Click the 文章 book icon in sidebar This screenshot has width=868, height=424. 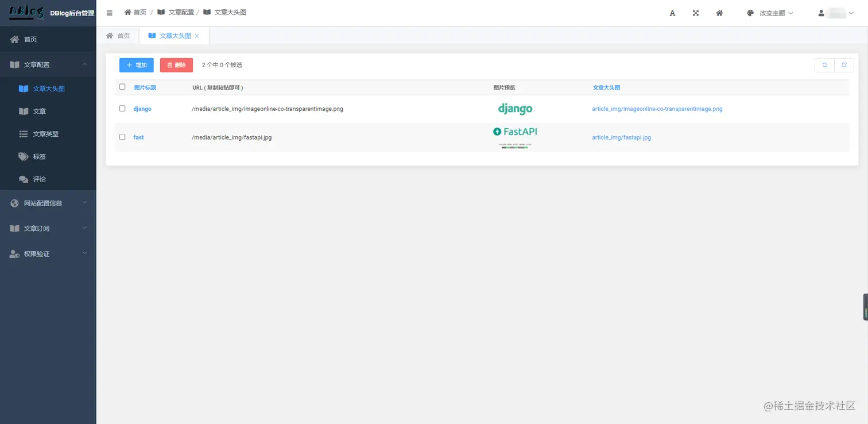(x=24, y=111)
